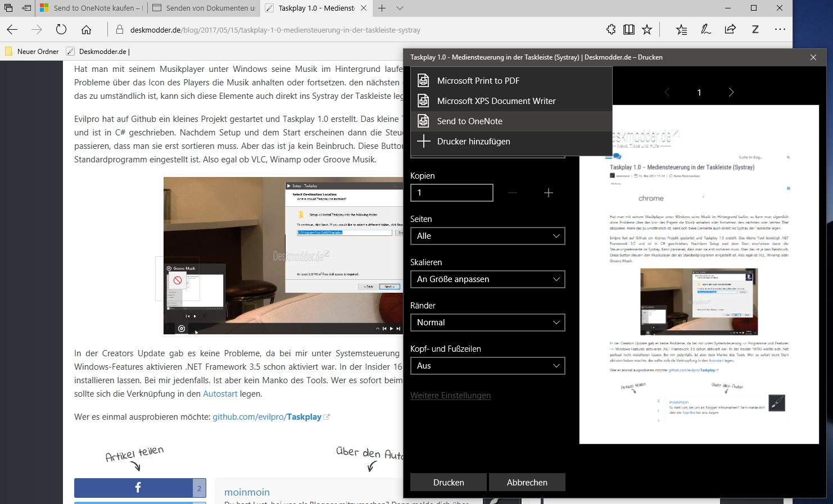Go to next preview page arrow
The image size is (833, 504).
tap(731, 92)
